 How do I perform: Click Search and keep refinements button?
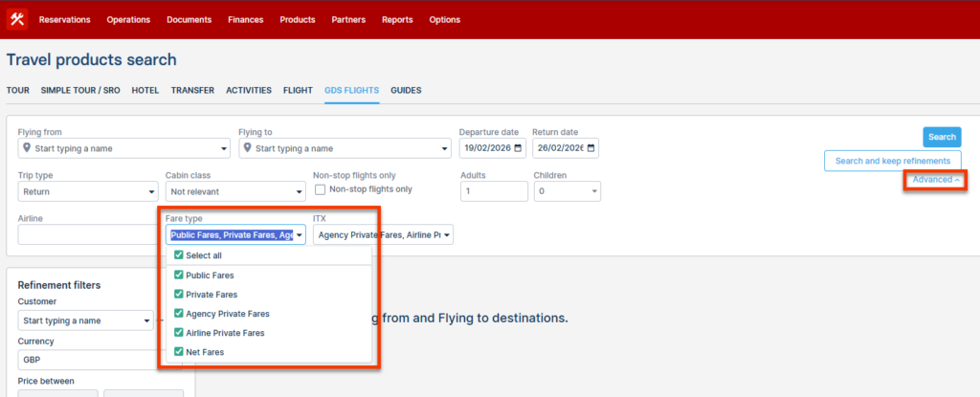tap(892, 161)
